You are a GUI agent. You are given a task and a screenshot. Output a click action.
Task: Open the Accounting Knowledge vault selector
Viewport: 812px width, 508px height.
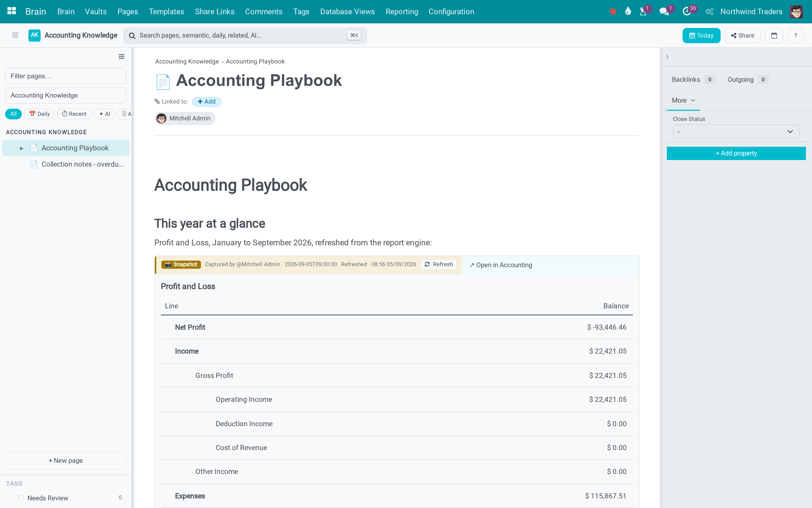tap(66, 96)
